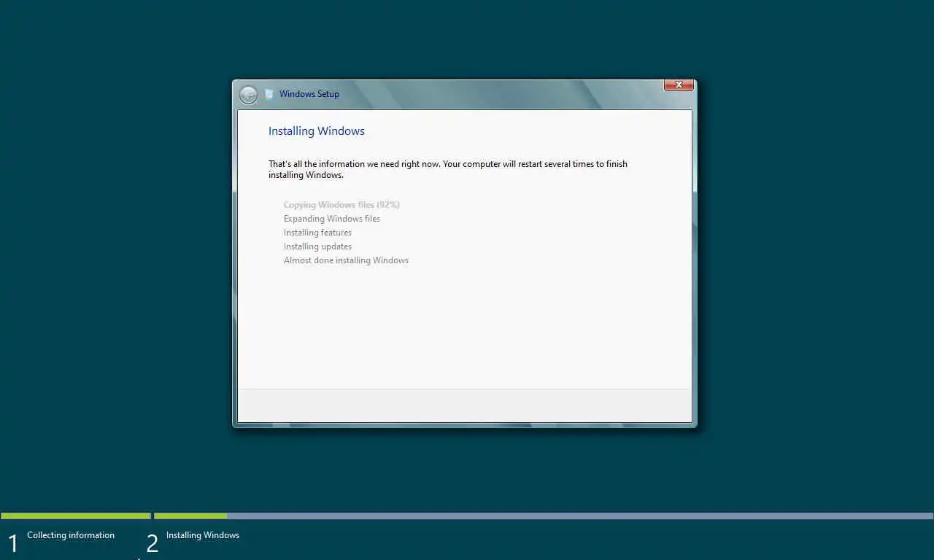Click the Windows Setup disc icon
The width and height of the screenshot is (934, 560).
pos(269,94)
